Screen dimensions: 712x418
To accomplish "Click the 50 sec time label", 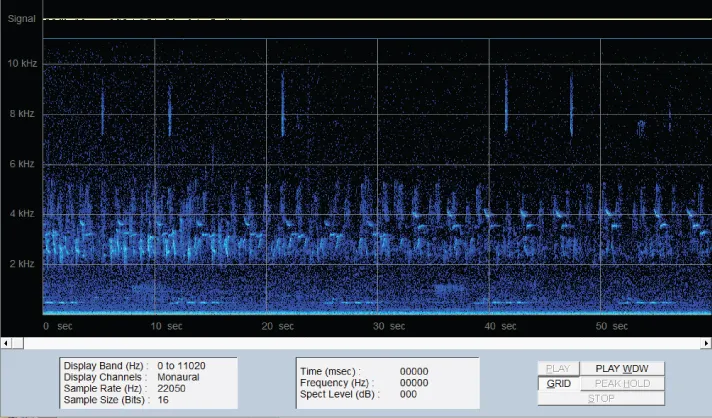I will (x=612, y=326).
